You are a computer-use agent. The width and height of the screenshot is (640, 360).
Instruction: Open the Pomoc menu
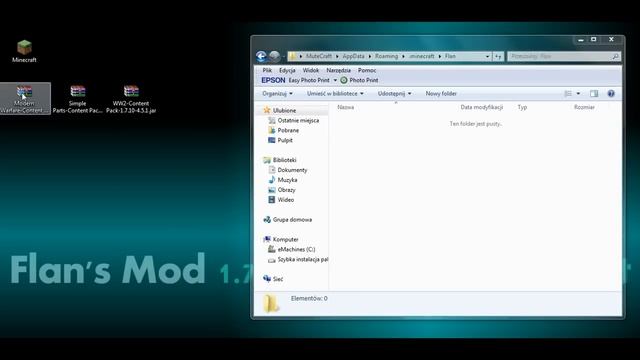(x=367, y=70)
